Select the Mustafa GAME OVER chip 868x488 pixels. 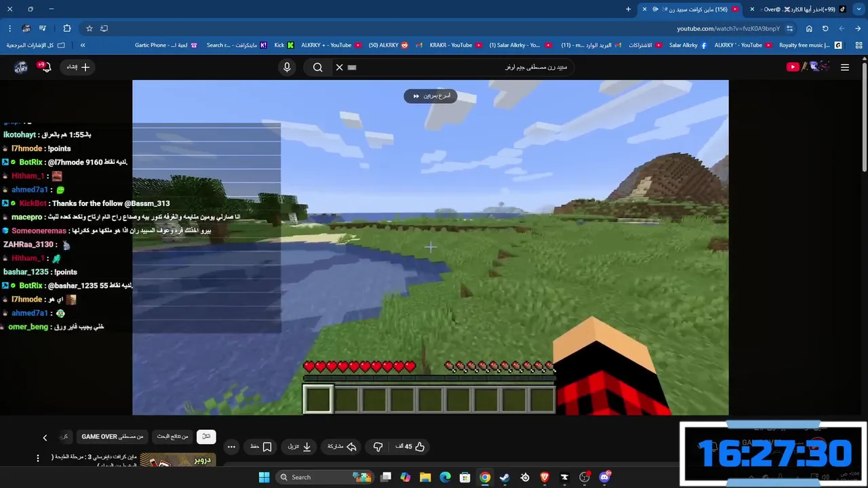pyautogui.click(x=113, y=436)
